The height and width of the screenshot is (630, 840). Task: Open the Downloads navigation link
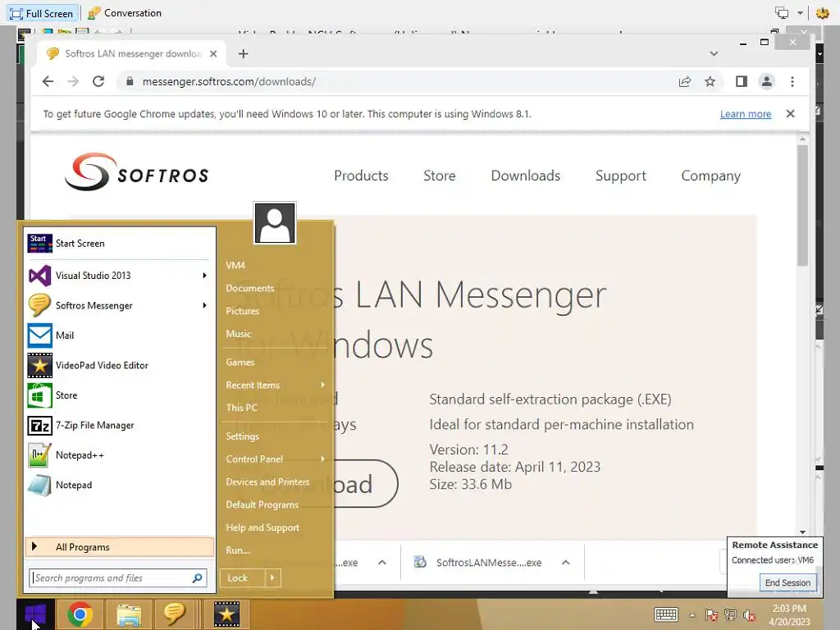click(526, 176)
